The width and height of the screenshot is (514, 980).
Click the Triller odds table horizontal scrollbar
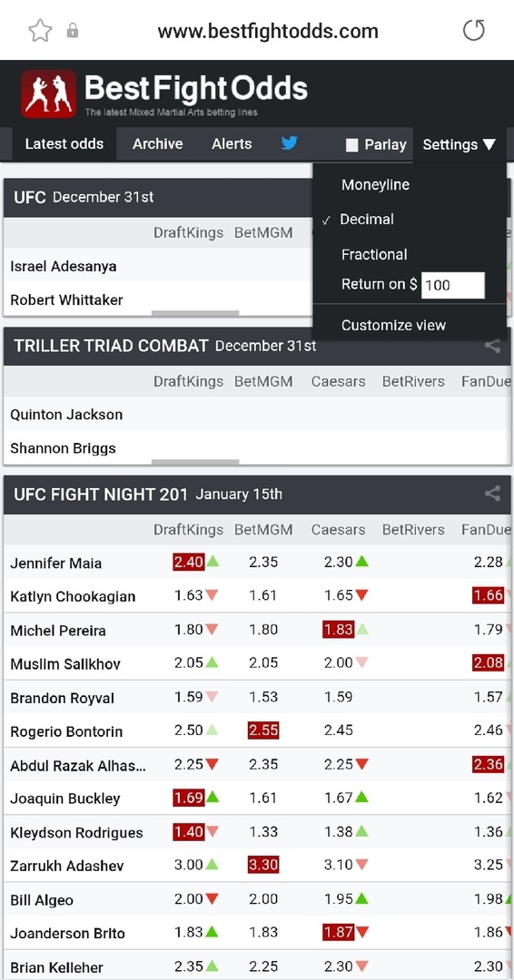(195, 462)
